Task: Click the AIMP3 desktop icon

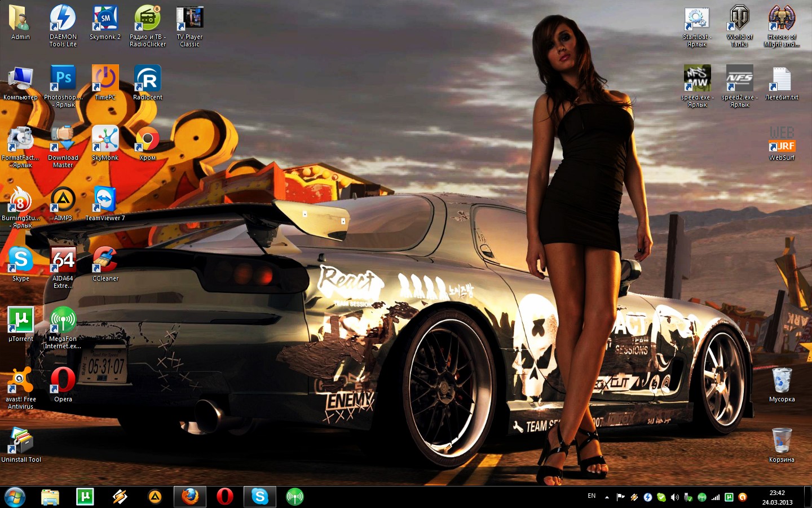Action: pos(63,204)
